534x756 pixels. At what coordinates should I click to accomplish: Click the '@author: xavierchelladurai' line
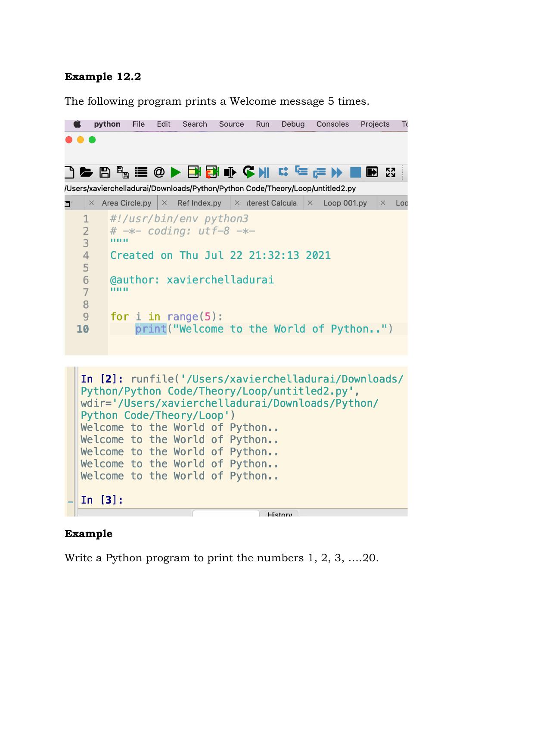(x=192, y=280)
